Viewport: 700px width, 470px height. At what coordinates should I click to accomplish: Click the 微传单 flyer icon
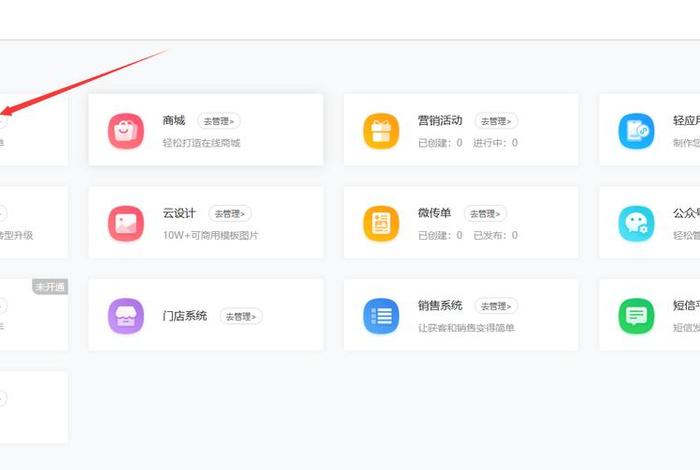click(x=381, y=223)
